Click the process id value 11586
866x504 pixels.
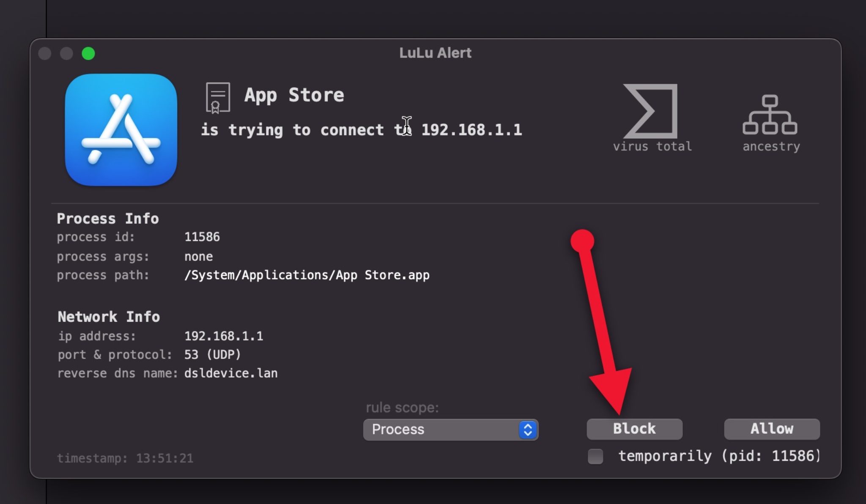tap(202, 237)
